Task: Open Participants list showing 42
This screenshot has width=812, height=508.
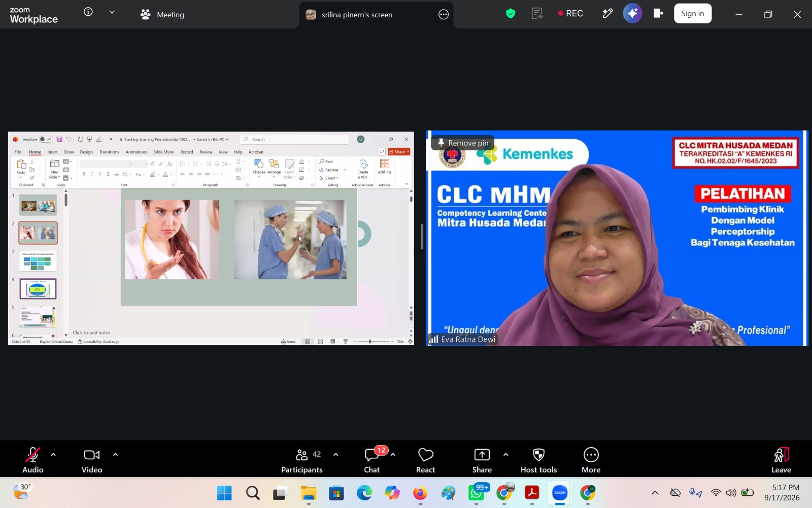Action: [x=302, y=460]
